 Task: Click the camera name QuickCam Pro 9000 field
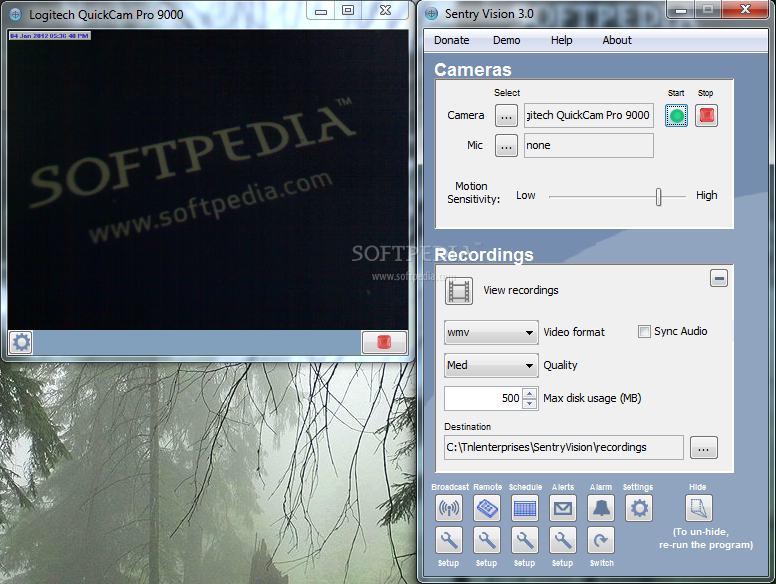click(588, 115)
